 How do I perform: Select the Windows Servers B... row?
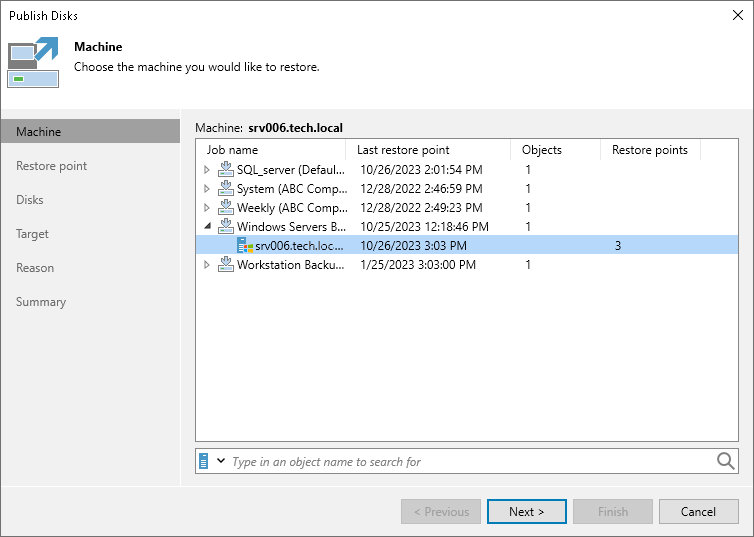[467, 226]
